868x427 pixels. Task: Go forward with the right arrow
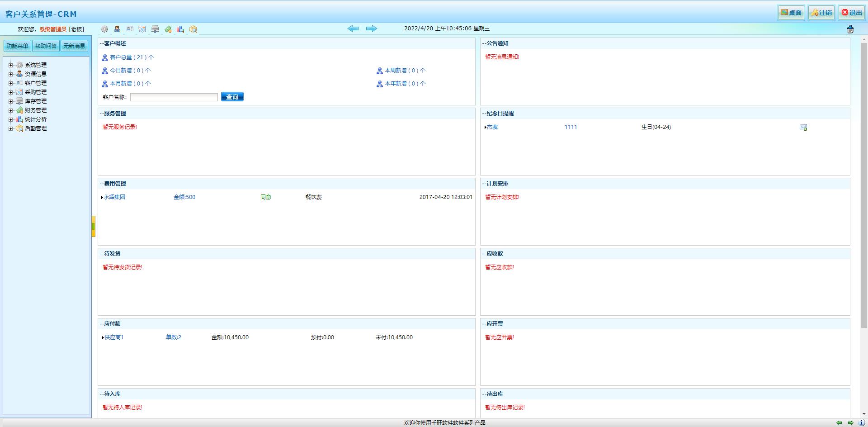click(x=372, y=28)
